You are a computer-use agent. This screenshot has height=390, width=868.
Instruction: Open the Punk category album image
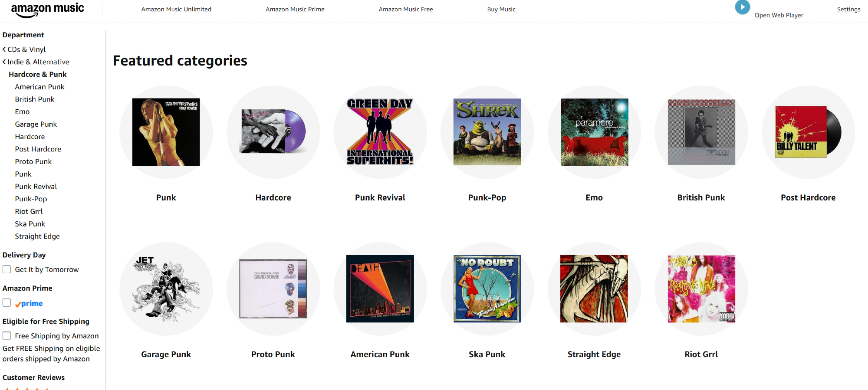coord(166,132)
